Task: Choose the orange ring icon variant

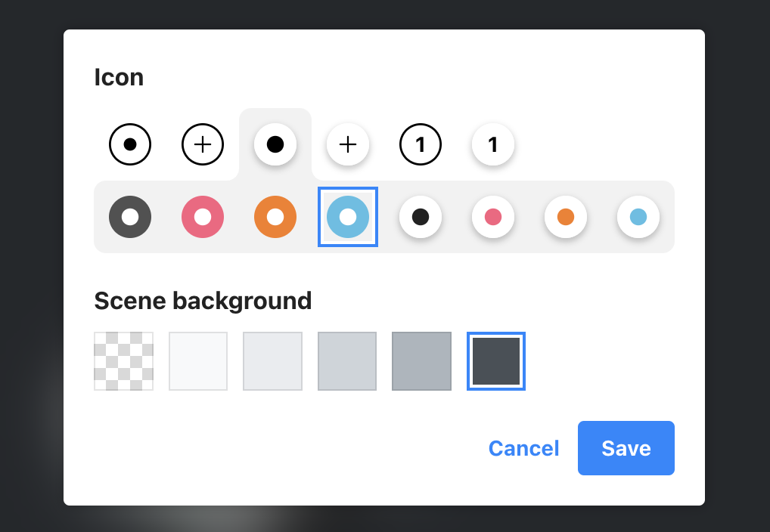Action: tap(275, 217)
